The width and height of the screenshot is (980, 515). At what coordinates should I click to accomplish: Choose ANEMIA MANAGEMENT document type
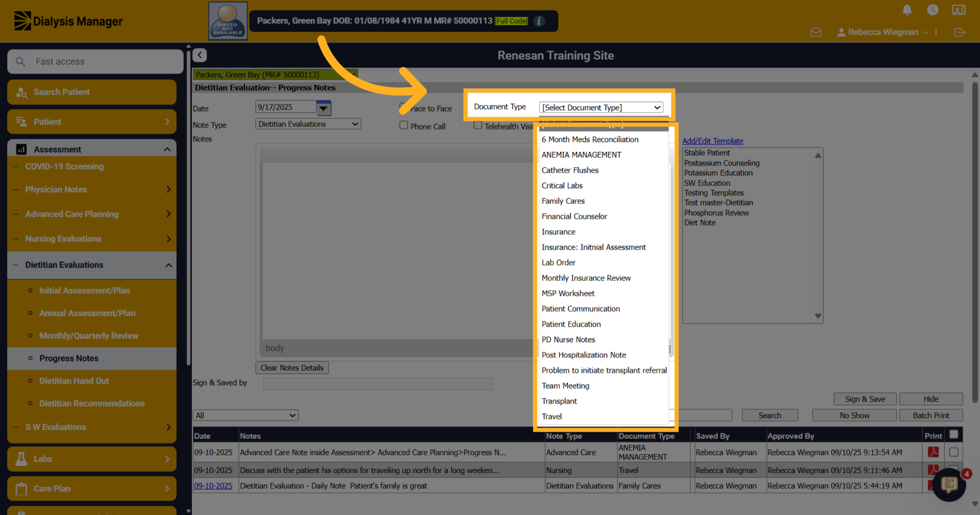pyautogui.click(x=581, y=155)
